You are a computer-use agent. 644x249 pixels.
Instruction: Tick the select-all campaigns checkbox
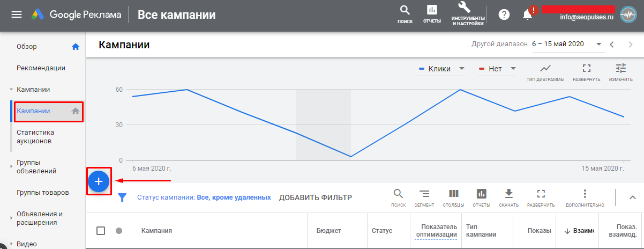(x=101, y=231)
